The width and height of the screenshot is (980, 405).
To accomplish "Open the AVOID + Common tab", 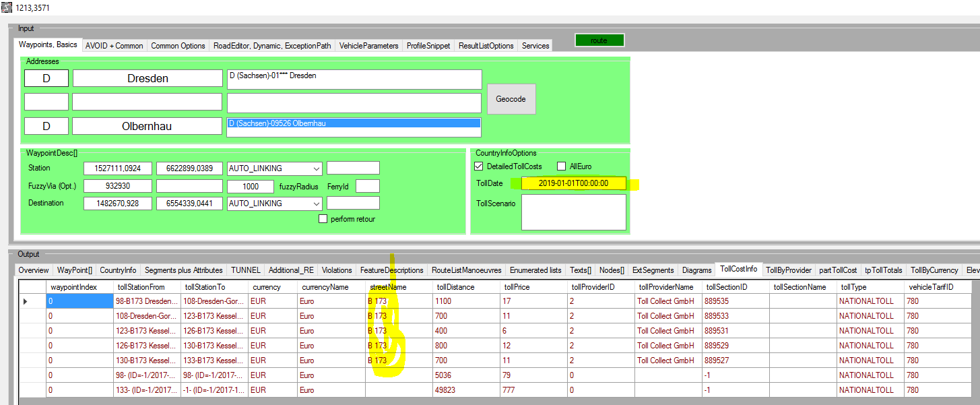I will (x=114, y=46).
